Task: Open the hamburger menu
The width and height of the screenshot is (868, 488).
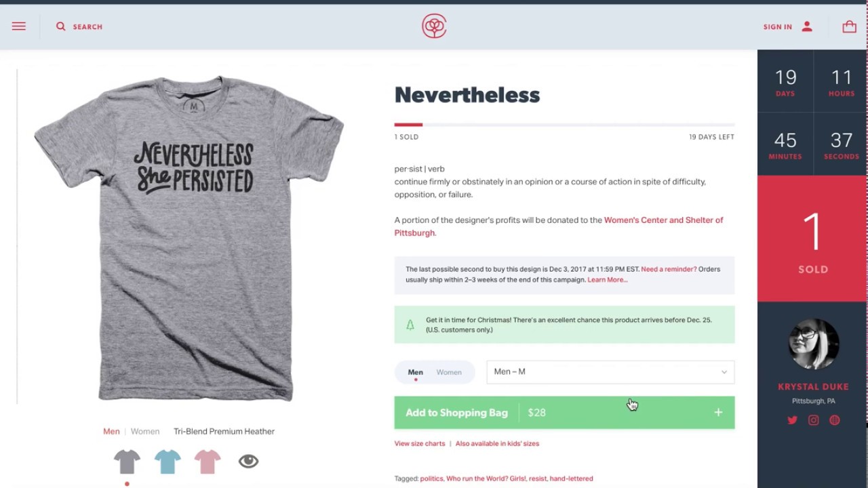Action: click(19, 26)
